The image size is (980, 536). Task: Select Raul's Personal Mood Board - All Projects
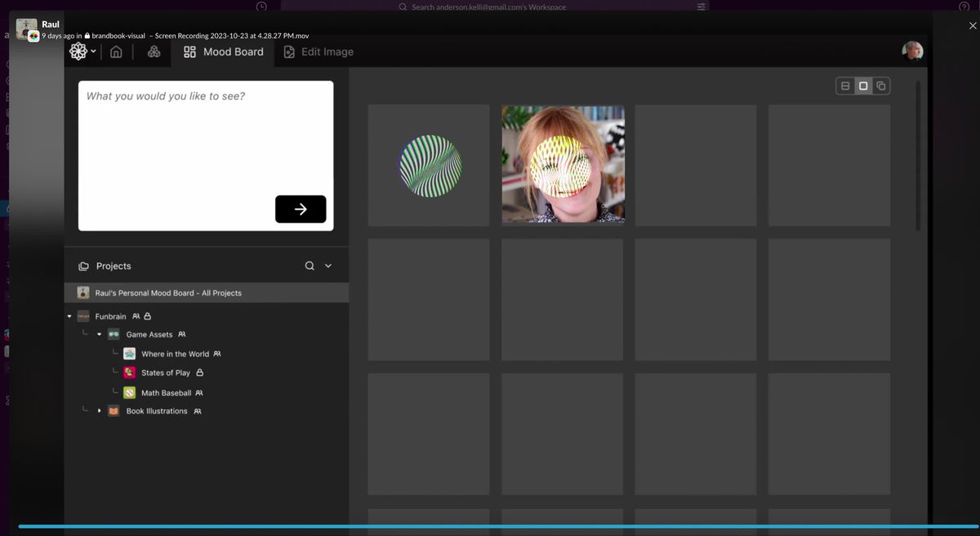coord(207,293)
